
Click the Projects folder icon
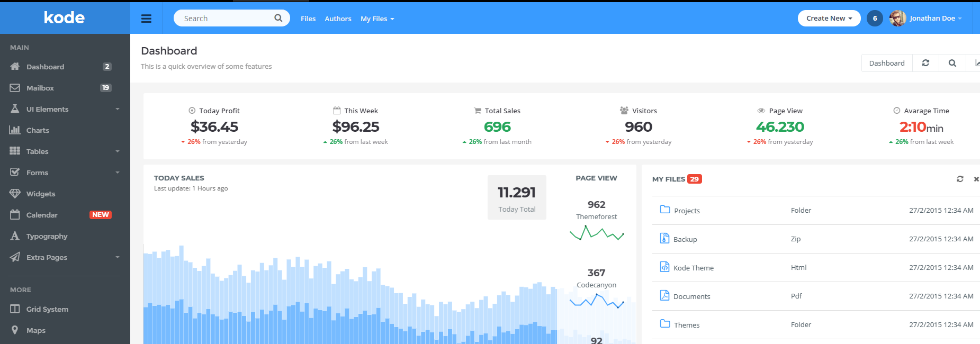665,210
